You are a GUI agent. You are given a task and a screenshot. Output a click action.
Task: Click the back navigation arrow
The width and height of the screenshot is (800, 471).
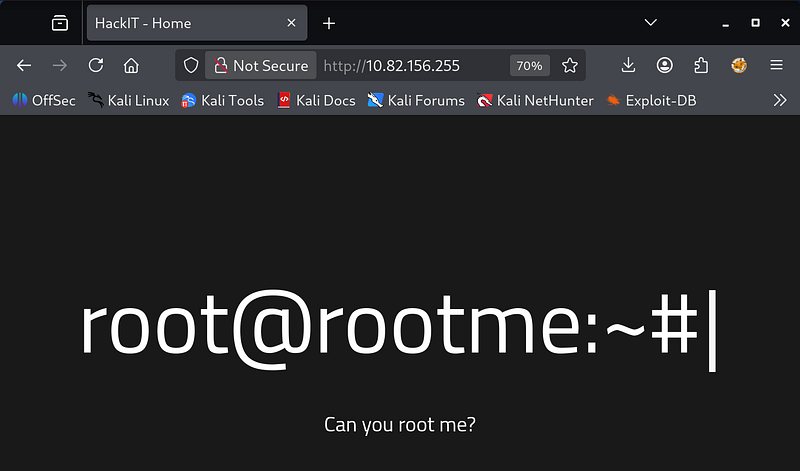[24, 66]
